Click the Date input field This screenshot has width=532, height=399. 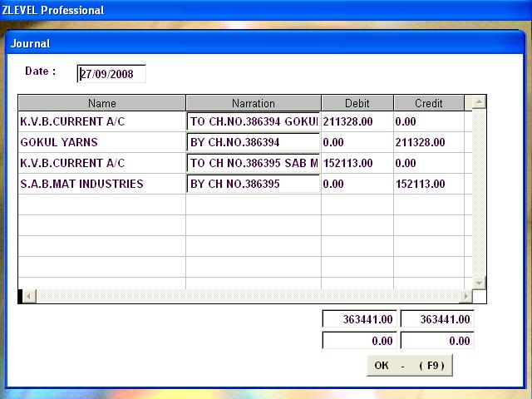coord(111,74)
